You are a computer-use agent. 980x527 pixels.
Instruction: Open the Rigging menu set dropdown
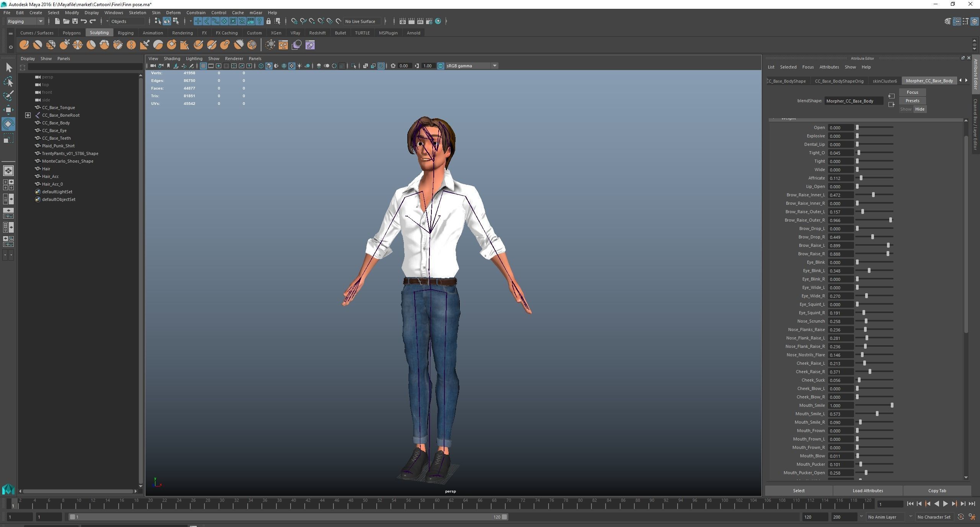25,21
